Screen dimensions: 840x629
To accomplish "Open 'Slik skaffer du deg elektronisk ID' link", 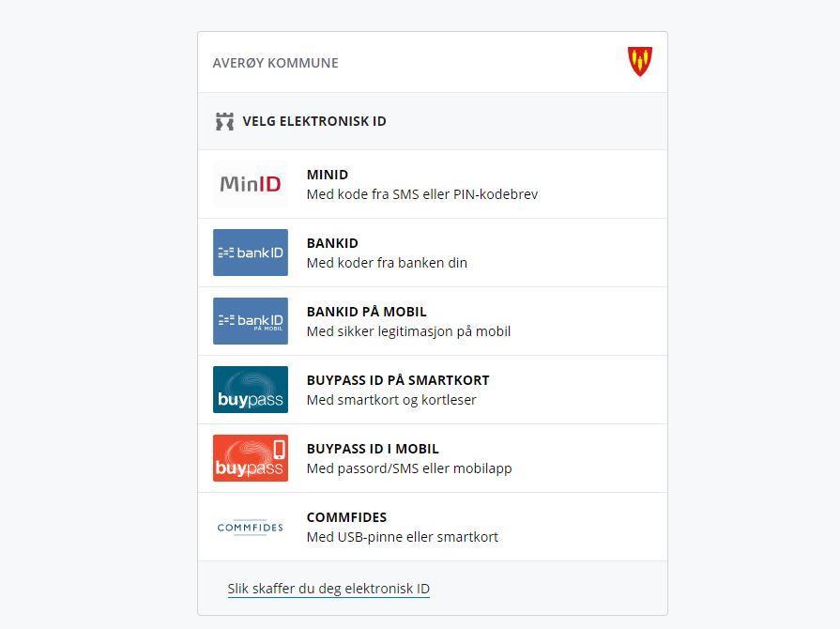I will coord(328,589).
